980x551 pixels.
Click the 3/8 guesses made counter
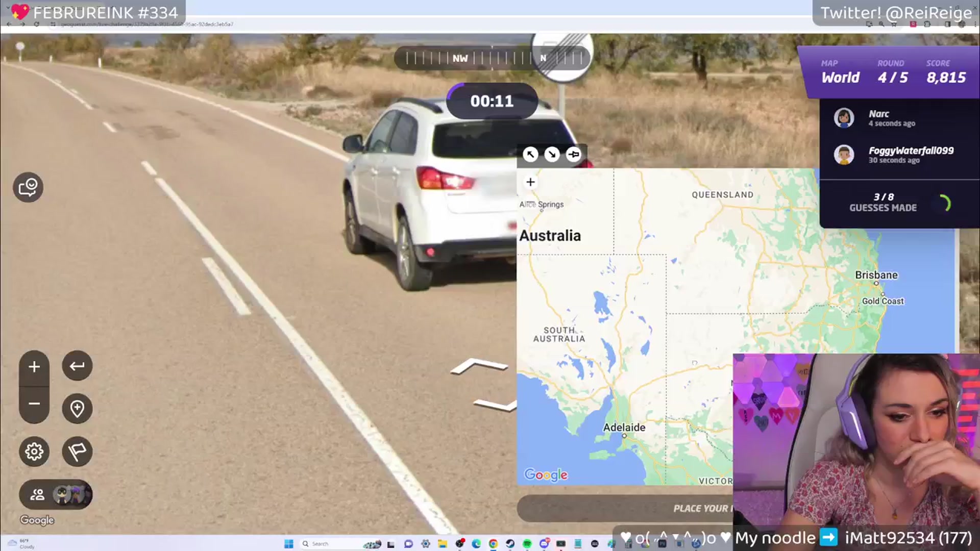884,203
